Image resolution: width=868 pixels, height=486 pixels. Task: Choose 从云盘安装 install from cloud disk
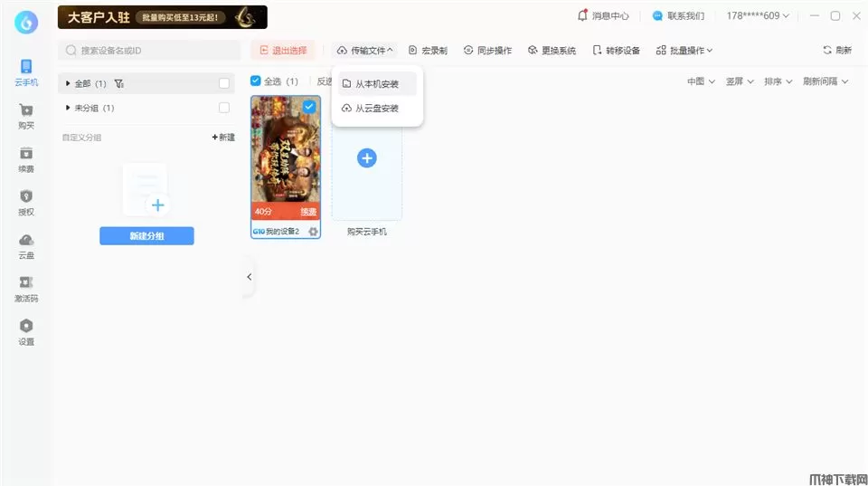point(377,108)
